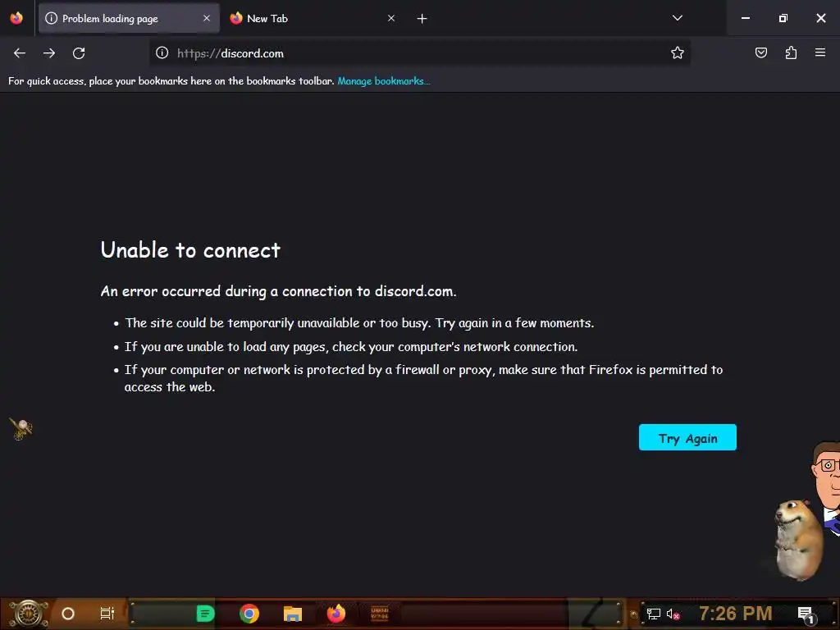Click Firefox icon in taskbar
This screenshot has width=840, height=630.
click(336, 614)
